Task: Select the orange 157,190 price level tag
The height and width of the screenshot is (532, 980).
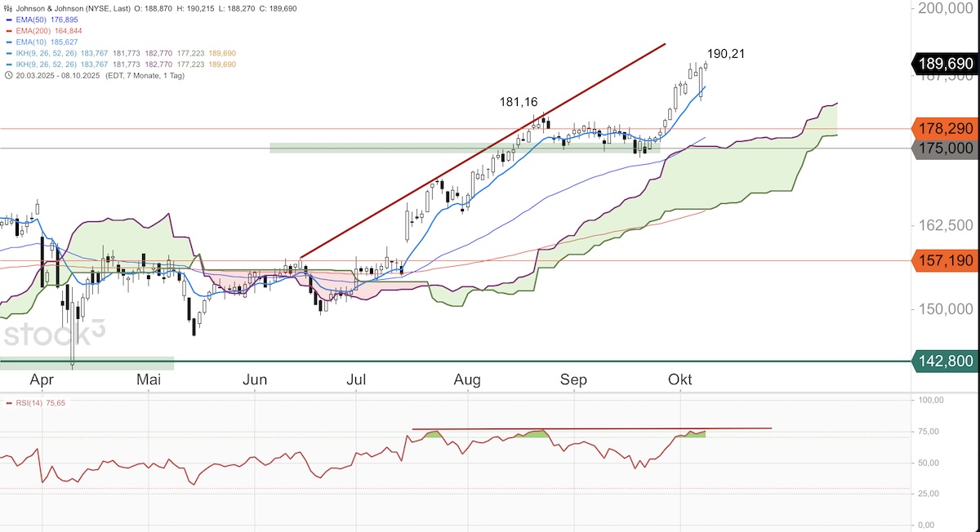Action: [943, 261]
